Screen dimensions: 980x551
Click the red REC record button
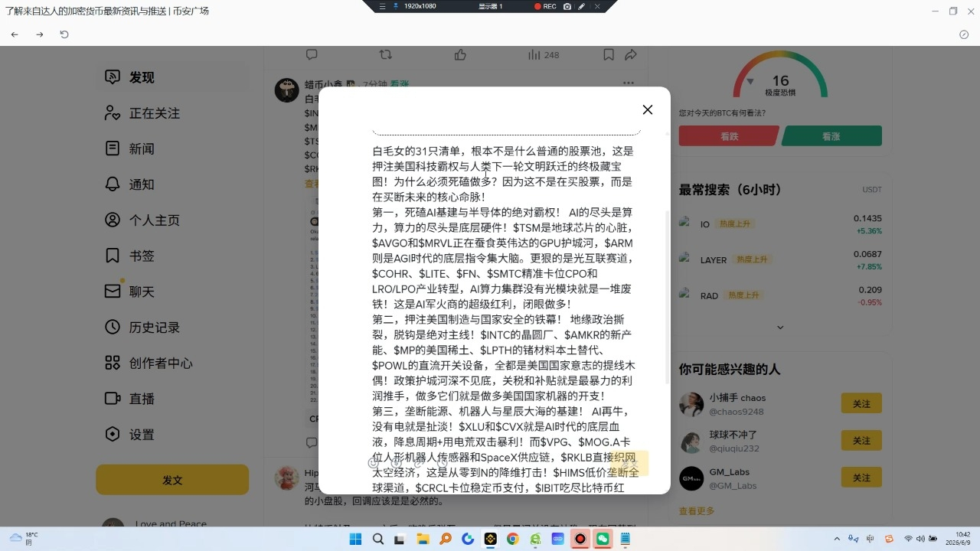click(x=545, y=6)
